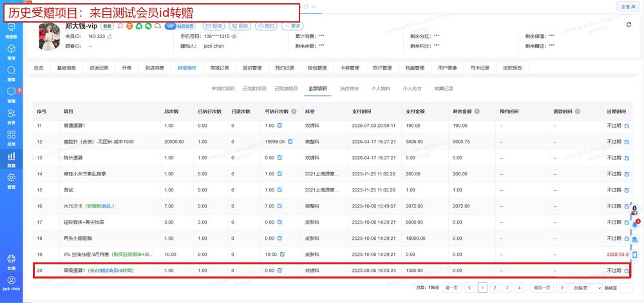Image resolution: width=644 pixels, height=303 pixels.
Task: Select 已划扣项目 sub-tab
Action: (254, 89)
